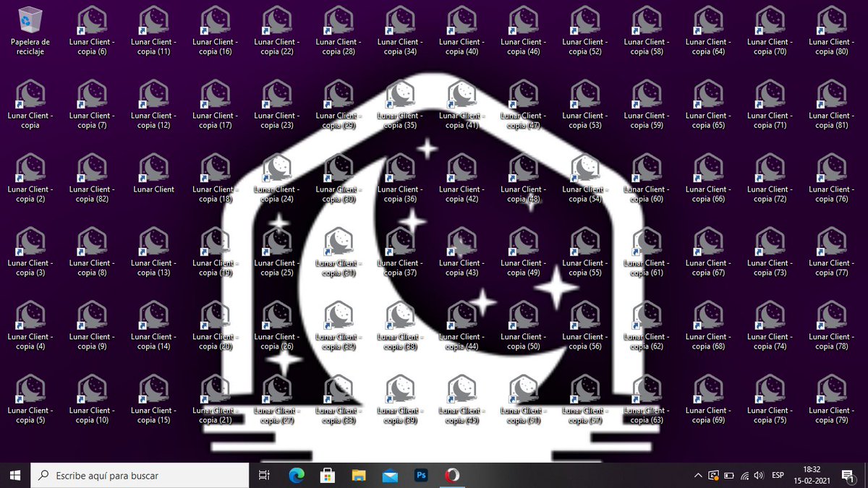The image size is (868, 488).
Task: Select Lunar Client - copia (5) shortcut
Action: [x=30, y=401]
